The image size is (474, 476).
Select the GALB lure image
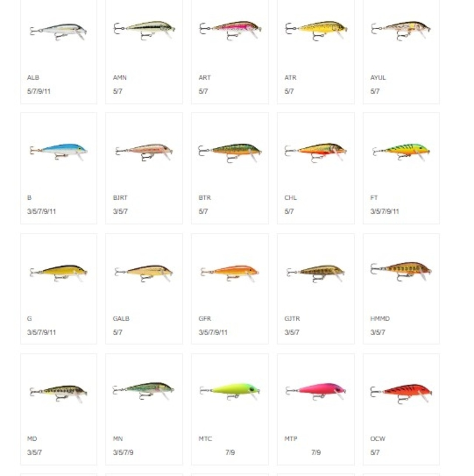144,273
